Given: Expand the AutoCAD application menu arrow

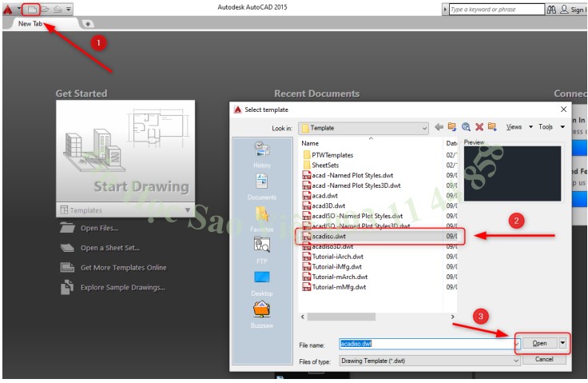Looking at the screenshot, I should [18, 8].
